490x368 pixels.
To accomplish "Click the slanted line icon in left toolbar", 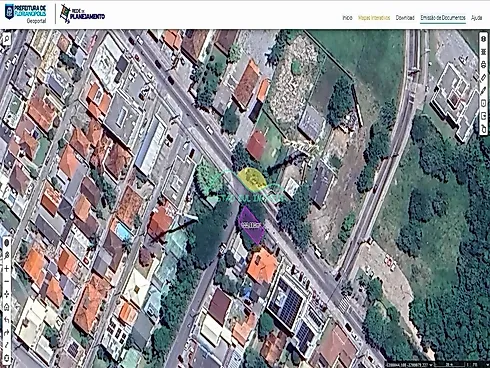I will pyautogui.click(x=7, y=345).
